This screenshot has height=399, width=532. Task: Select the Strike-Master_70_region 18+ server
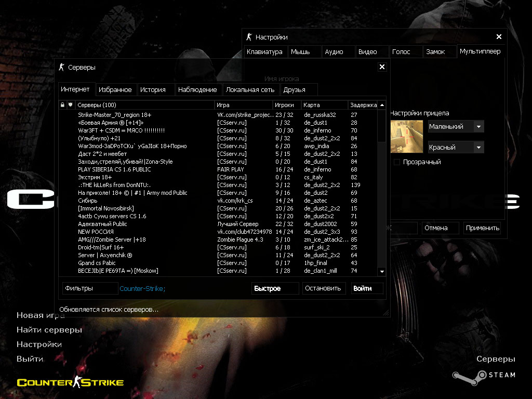pos(218,115)
